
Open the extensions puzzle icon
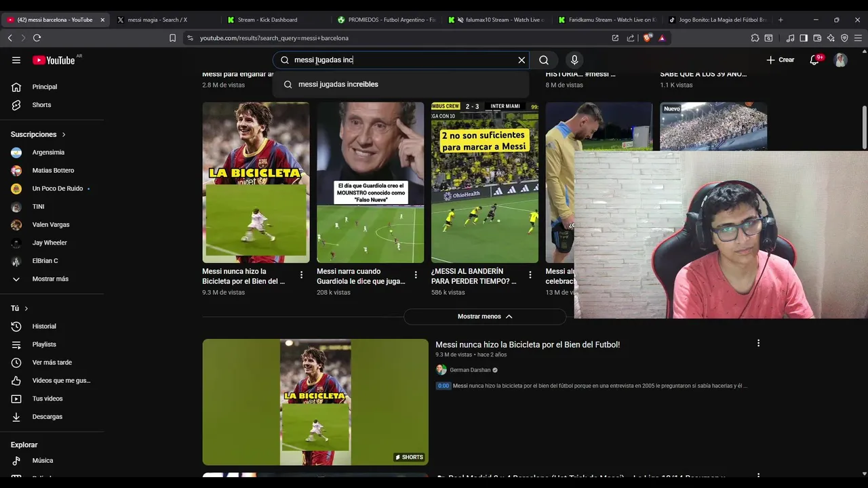(755, 38)
